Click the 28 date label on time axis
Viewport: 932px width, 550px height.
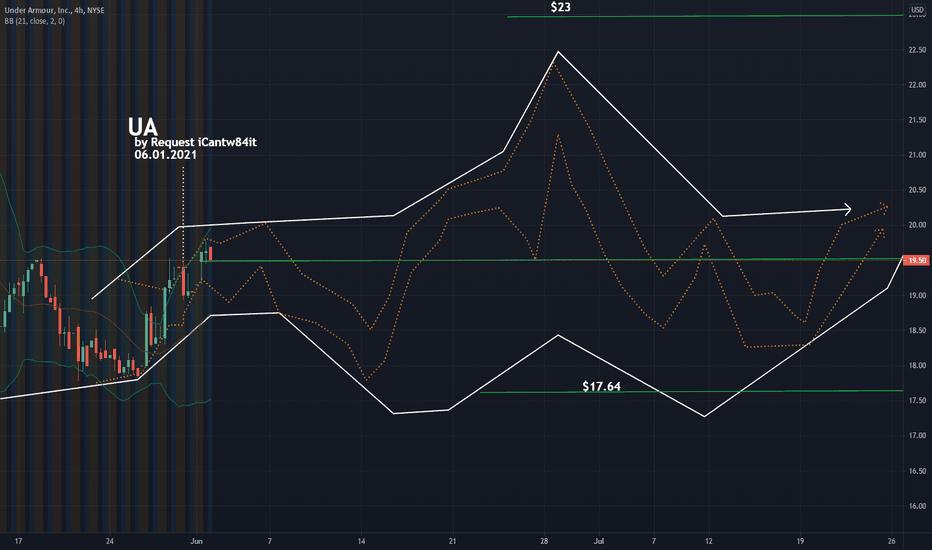[x=544, y=541]
